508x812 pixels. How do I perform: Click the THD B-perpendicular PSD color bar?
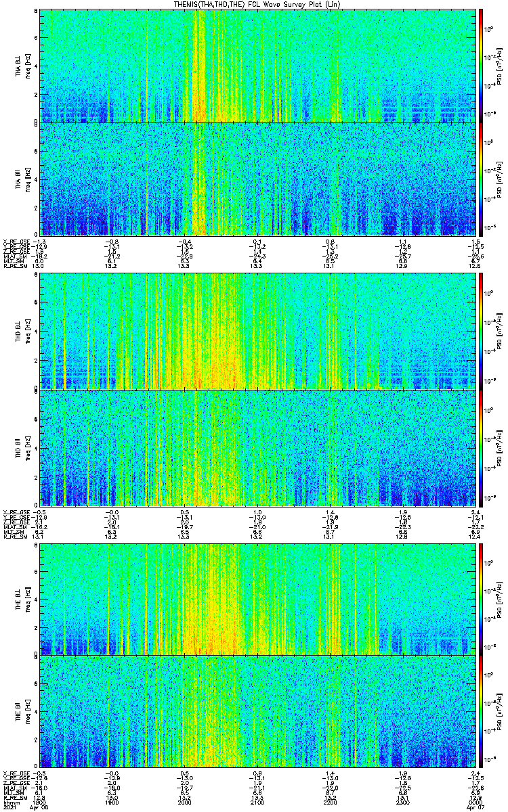pyautogui.click(x=481, y=332)
